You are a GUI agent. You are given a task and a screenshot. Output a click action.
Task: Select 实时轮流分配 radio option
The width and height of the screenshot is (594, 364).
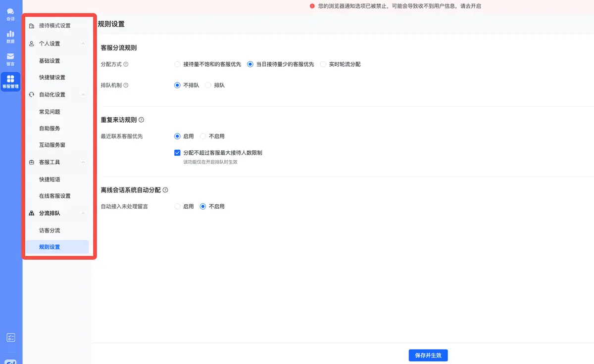tap(323, 64)
